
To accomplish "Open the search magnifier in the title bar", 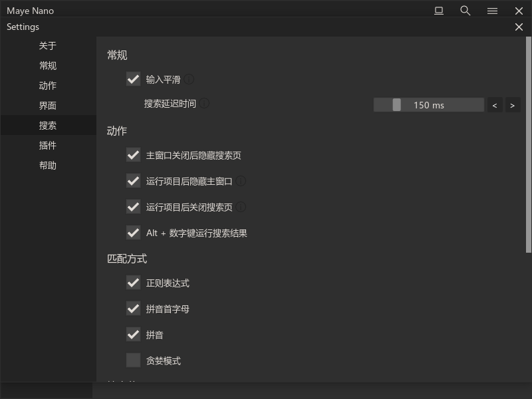I will pyautogui.click(x=465, y=11).
